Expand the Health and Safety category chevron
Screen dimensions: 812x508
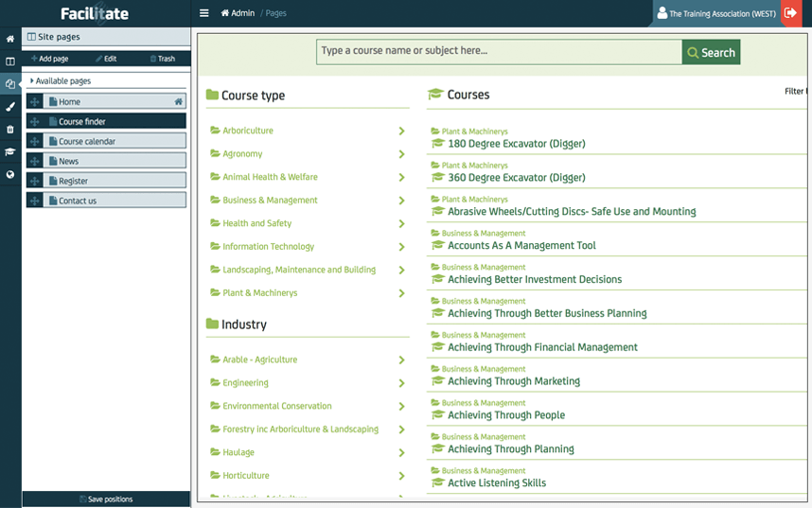[x=401, y=224]
